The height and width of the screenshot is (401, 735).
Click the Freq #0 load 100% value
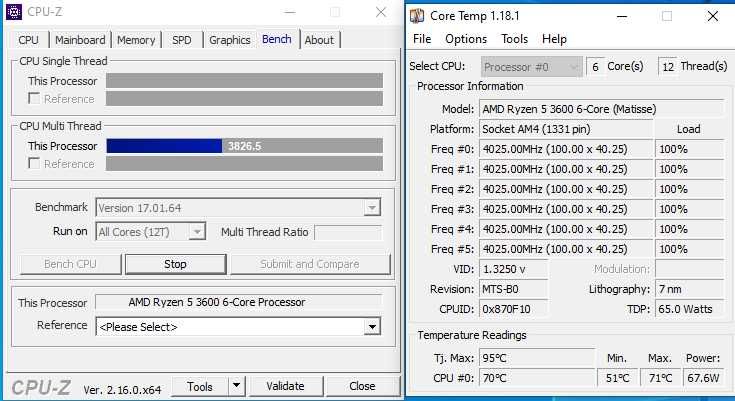690,149
